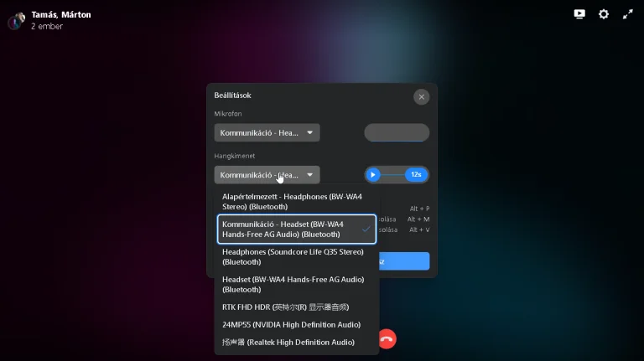This screenshot has height=361, width=644.
Task: Collapse the Hangkimenet device dropdown
Action: coord(267,175)
